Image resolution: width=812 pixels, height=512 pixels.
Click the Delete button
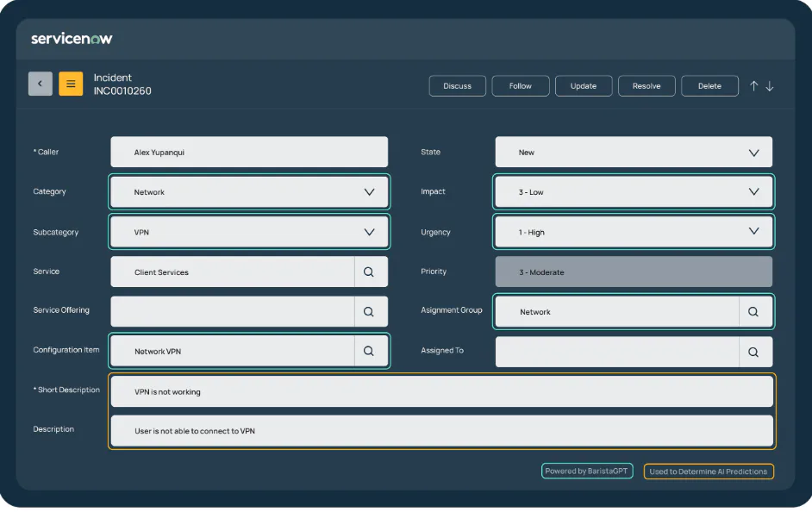tap(709, 86)
